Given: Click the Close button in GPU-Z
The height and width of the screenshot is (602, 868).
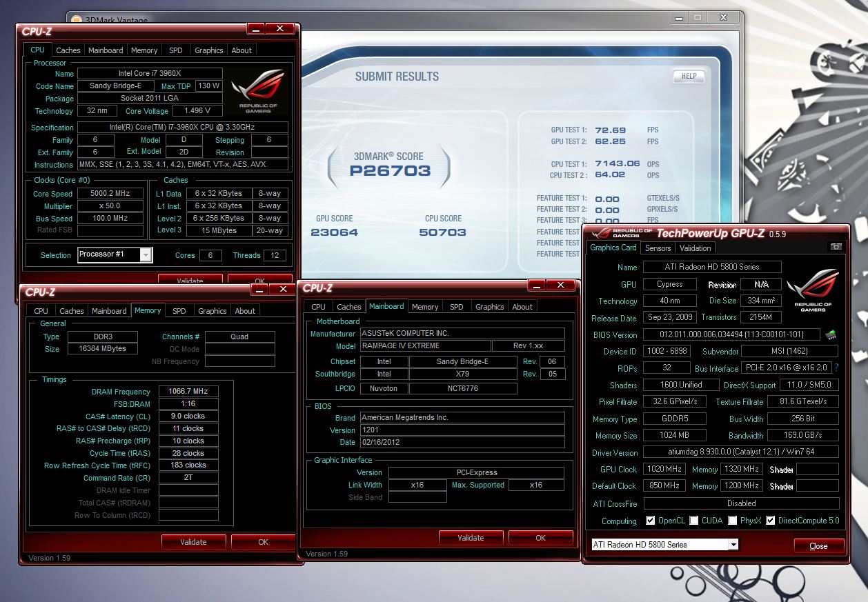Looking at the screenshot, I should point(818,546).
